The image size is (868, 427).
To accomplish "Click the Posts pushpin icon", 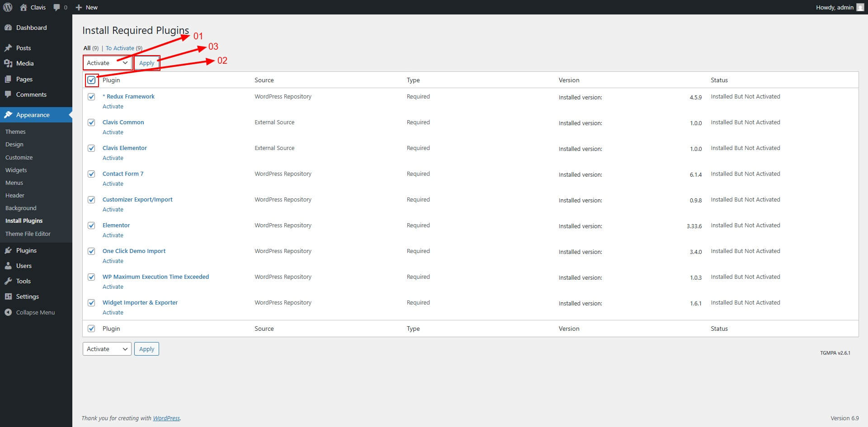I will (x=8, y=48).
